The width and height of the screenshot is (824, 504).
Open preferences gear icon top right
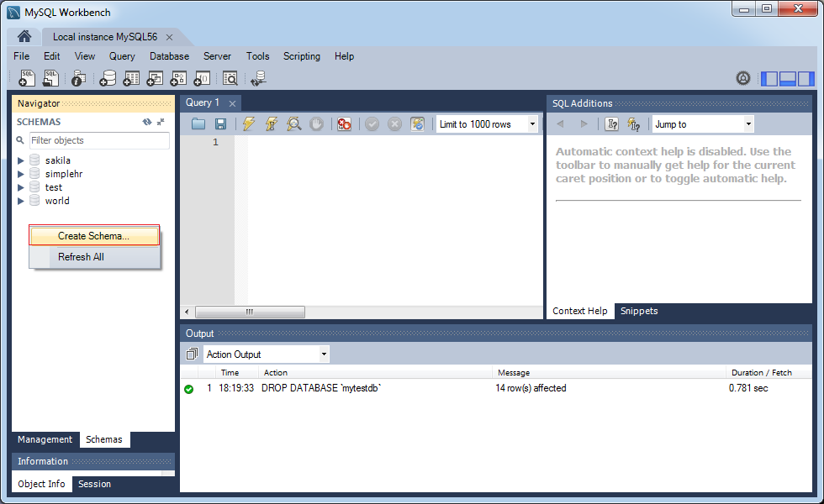point(743,78)
